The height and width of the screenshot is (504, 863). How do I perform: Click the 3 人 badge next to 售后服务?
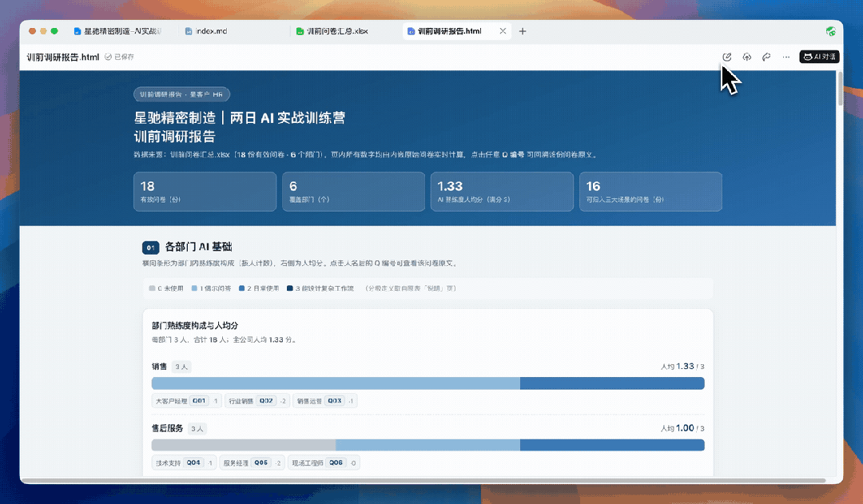197,429
